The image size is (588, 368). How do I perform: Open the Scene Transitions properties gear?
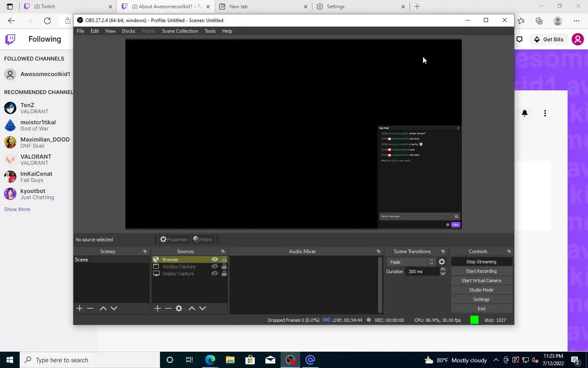(442, 262)
